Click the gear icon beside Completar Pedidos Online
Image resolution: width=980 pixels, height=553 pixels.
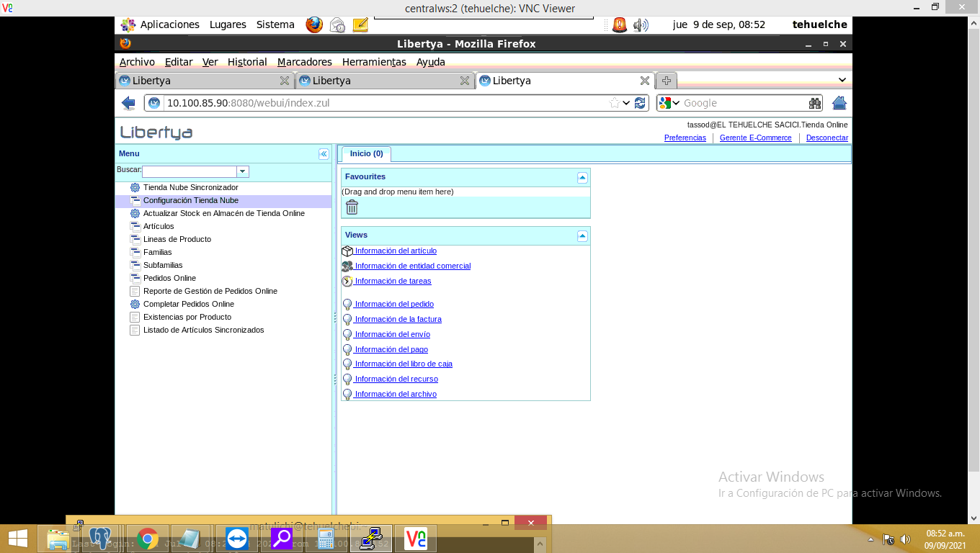135,304
